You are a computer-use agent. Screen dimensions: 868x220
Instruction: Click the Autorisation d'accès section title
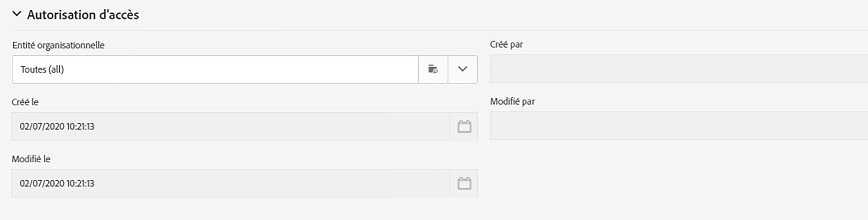click(83, 15)
